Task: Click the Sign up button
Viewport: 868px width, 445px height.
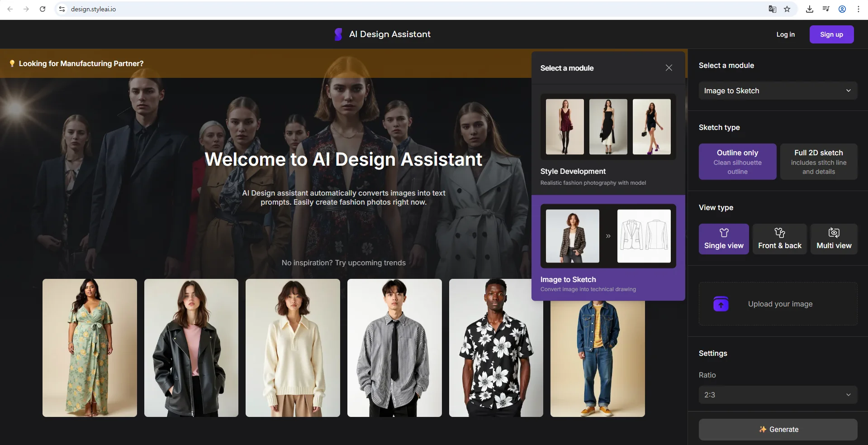Action: (831, 34)
